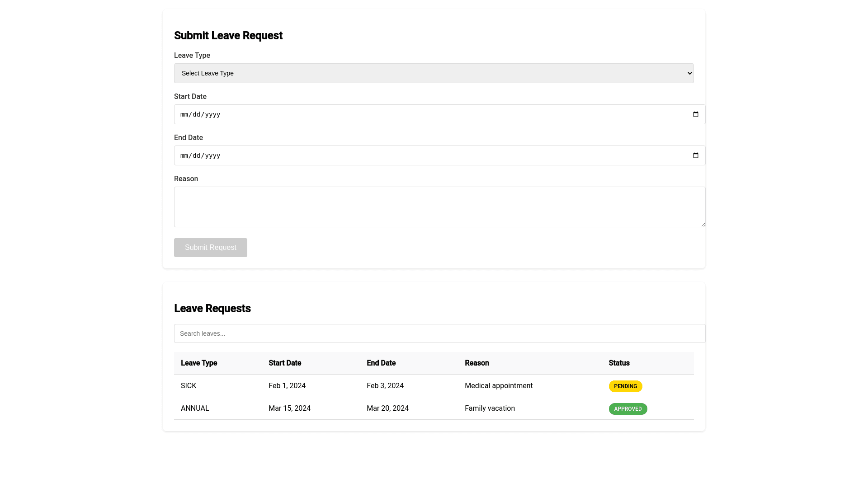Click the PENDING status badge
This screenshot has height=488, width=868.
click(625, 386)
